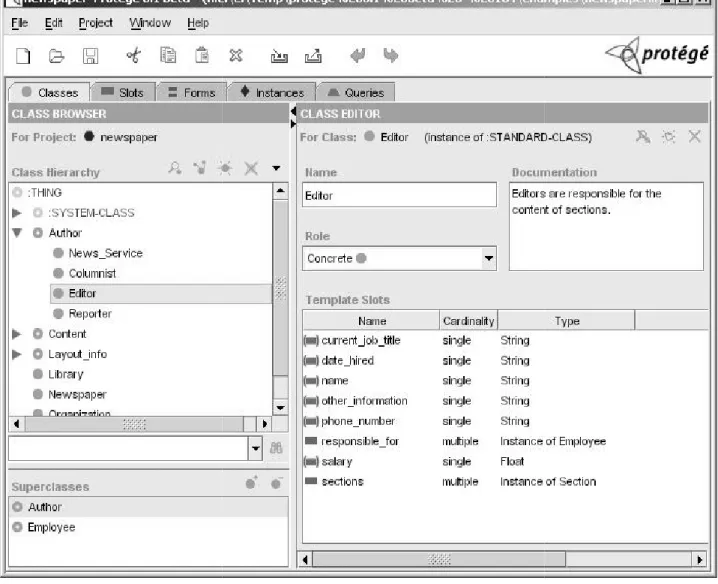
Task: Click the Redo arrow icon
Action: point(391,56)
